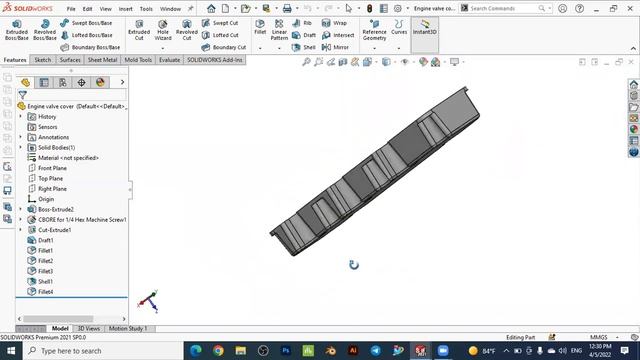
Task: Click the Intersect tool
Action: point(338,35)
